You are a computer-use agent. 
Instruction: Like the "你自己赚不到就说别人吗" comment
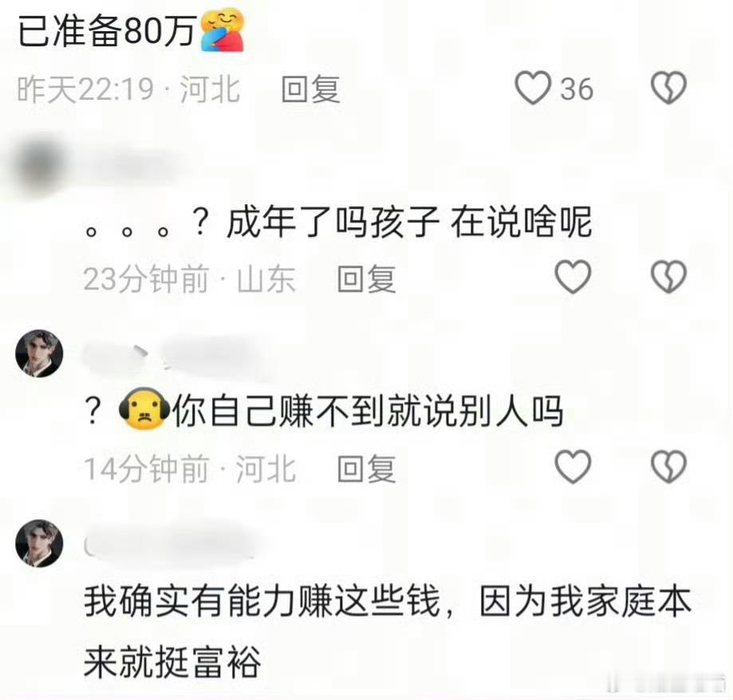pyautogui.click(x=573, y=467)
